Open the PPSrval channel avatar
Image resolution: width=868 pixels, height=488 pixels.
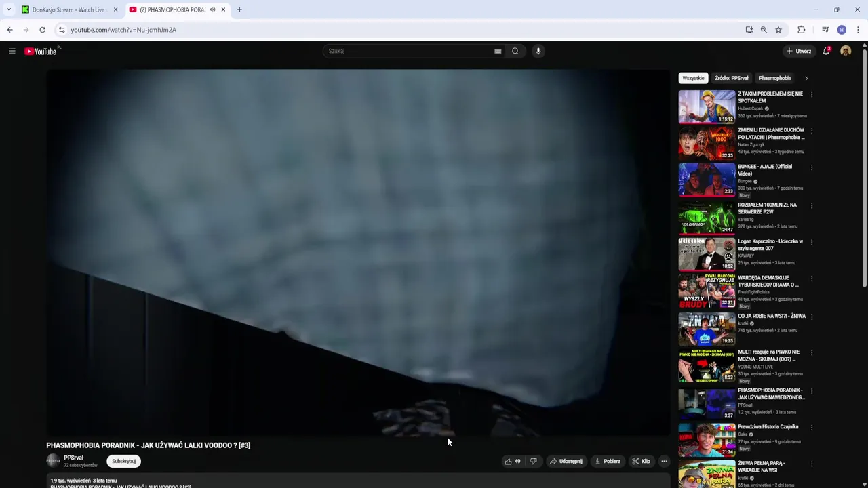click(53, 461)
